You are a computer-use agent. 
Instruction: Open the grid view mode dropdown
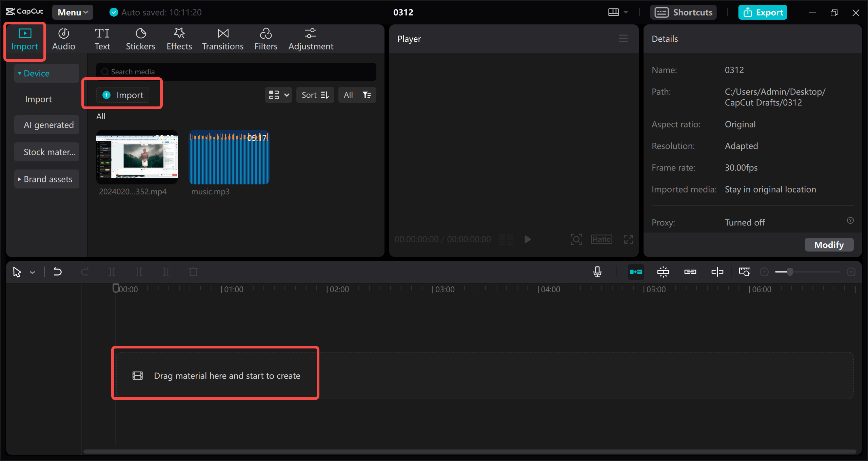pyautogui.click(x=279, y=95)
